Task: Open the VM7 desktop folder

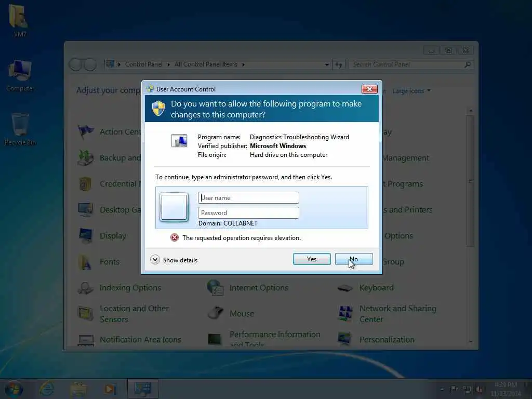Action: point(20,20)
